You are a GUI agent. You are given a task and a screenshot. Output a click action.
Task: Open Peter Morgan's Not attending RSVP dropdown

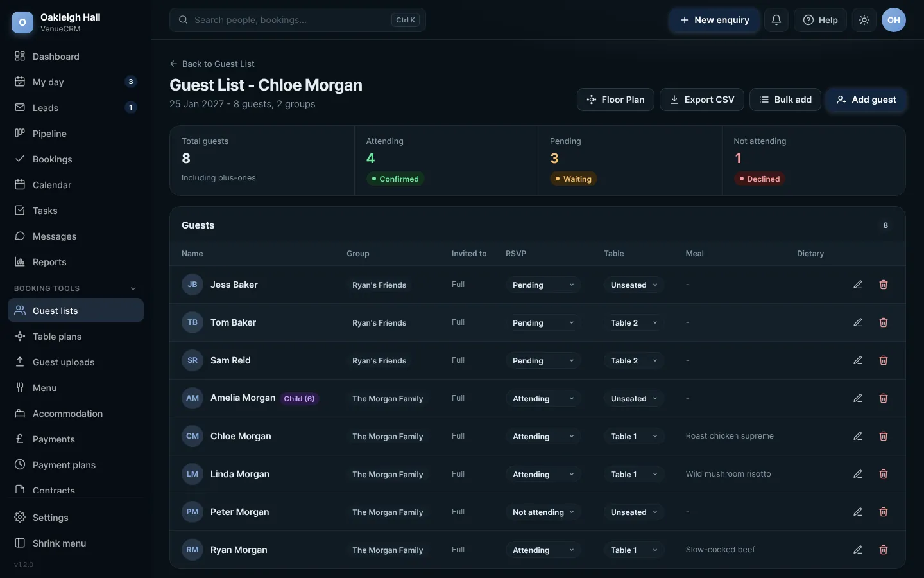(x=543, y=512)
